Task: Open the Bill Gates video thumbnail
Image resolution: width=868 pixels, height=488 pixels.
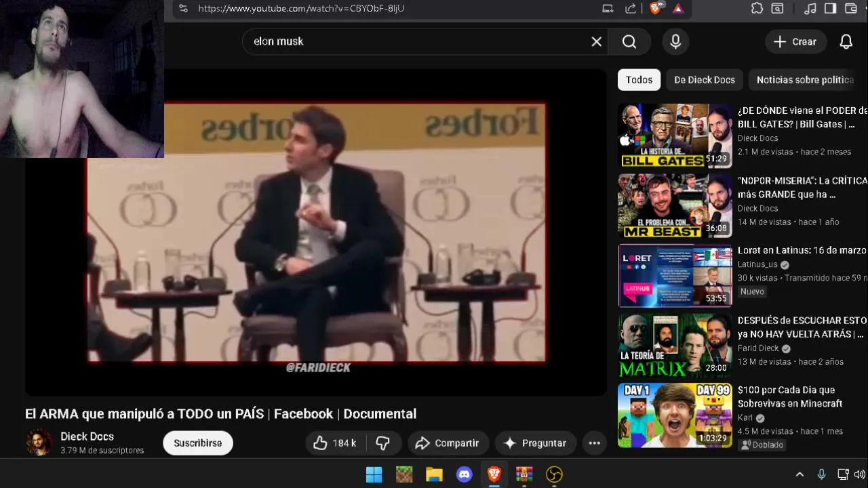Action: (x=675, y=136)
